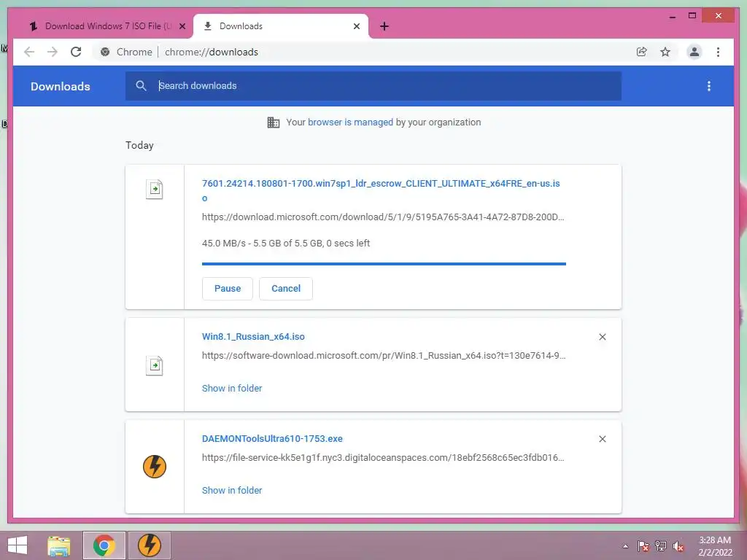Open File Explorer from the taskbar
The height and width of the screenshot is (560, 747).
click(x=59, y=545)
